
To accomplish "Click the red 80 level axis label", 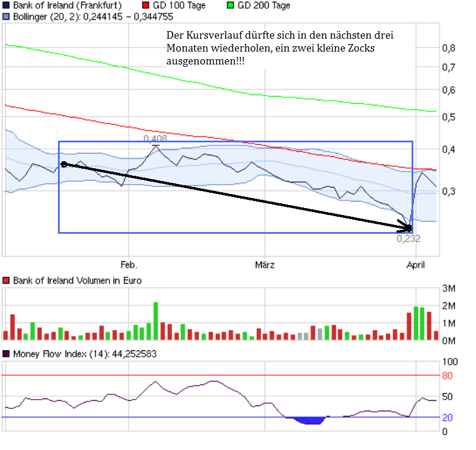I will click(x=447, y=376).
